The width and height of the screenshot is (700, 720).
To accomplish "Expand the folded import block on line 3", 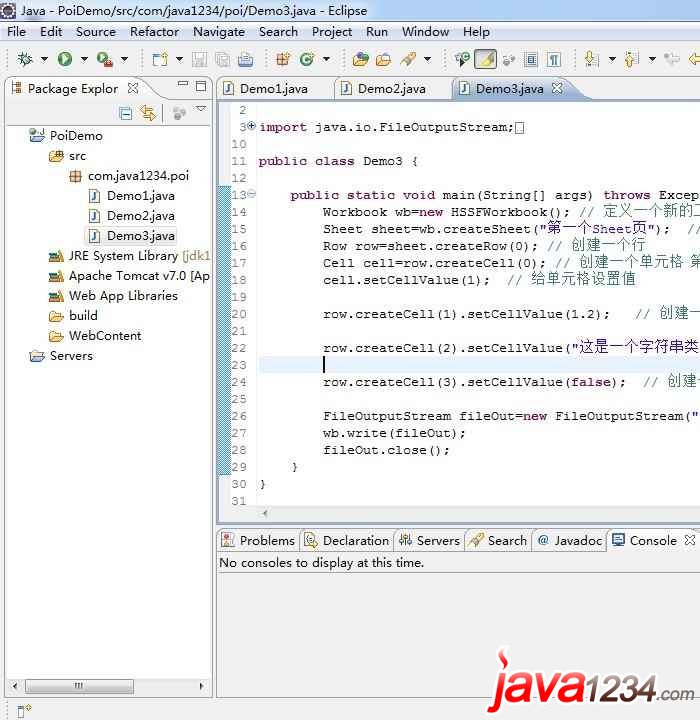I will 251,125.
